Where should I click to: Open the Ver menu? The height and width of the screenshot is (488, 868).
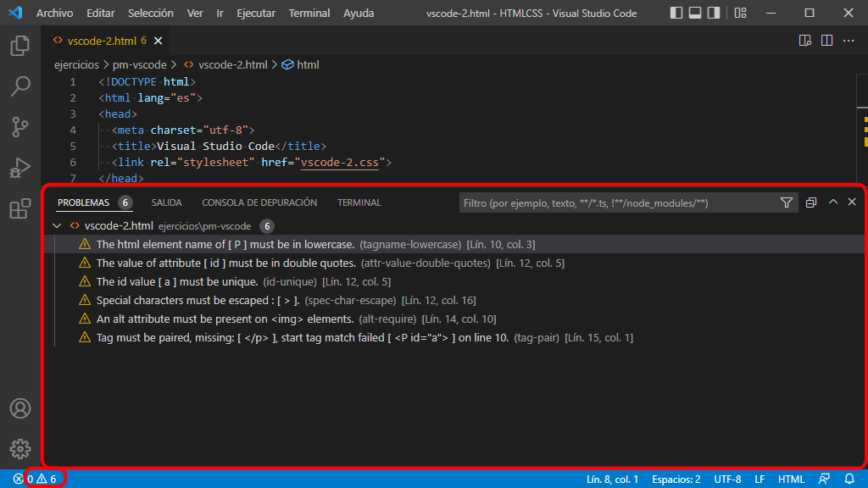[x=195, y=13]
